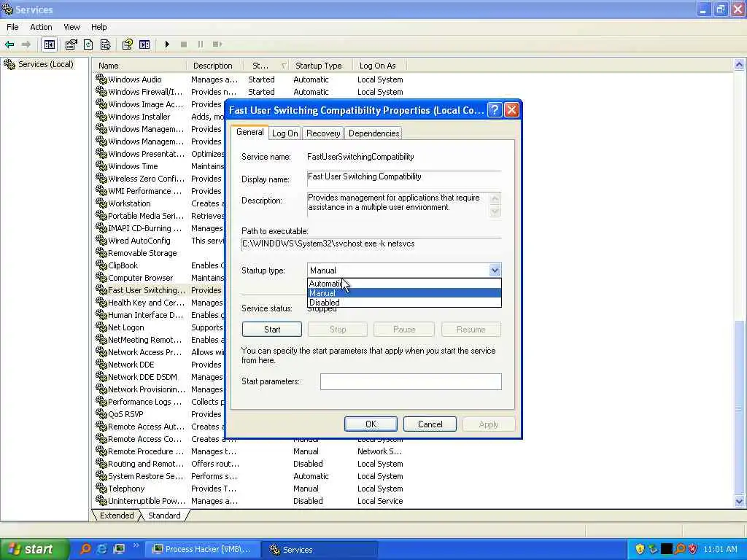The image size is (747, 560).
Task: Open Properties via toolbar icon
Action: 71,44
